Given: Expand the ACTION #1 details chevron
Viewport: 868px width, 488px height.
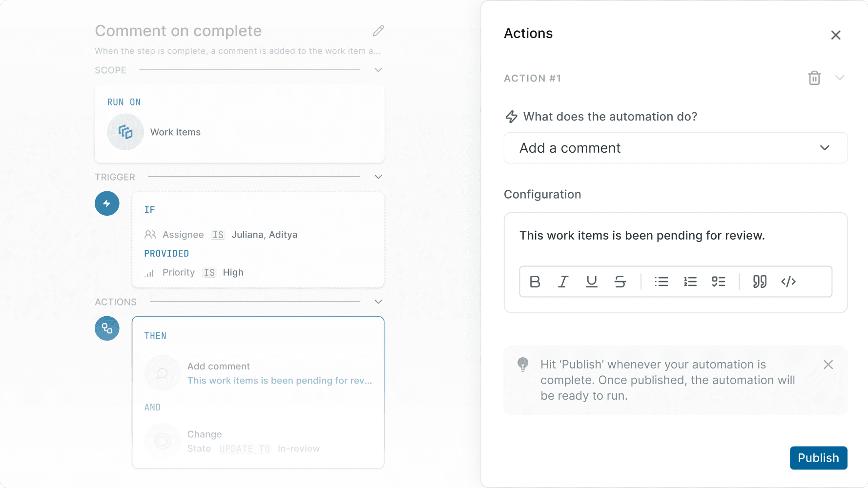Looking at the screenshot, I should point(840,78).
